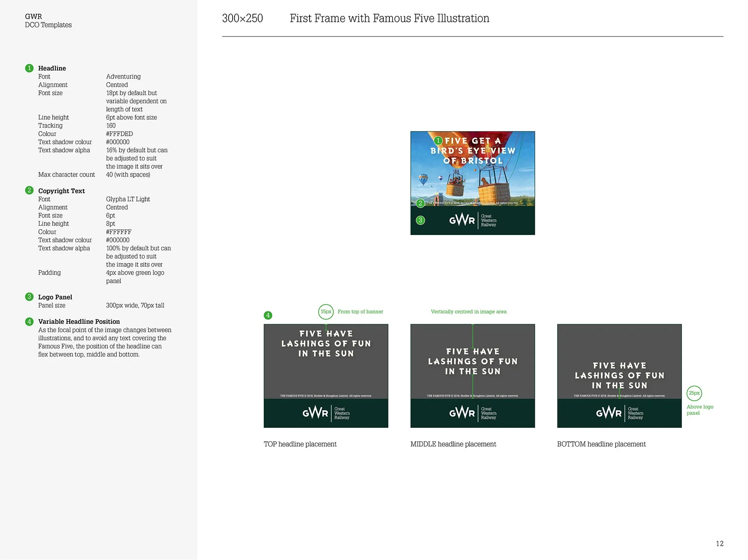Click the 'Adventuring' font value
This screenshot has height=560, width=748.
[124, 77]
